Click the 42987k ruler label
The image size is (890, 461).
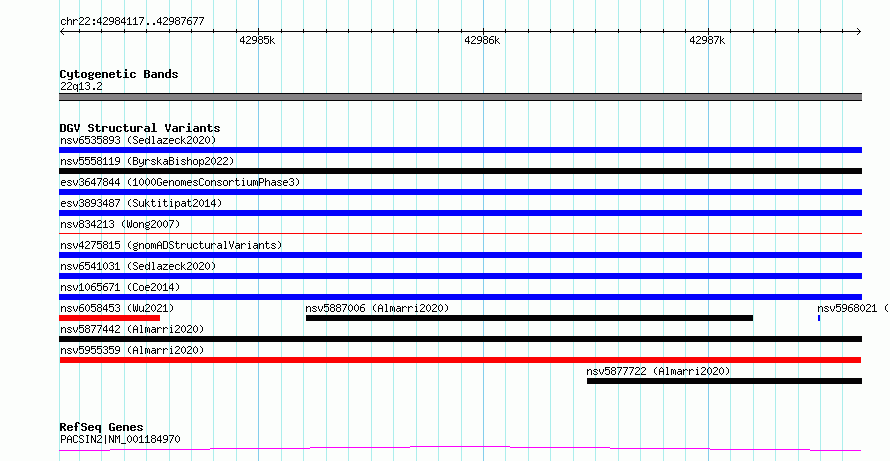point(707,40)
